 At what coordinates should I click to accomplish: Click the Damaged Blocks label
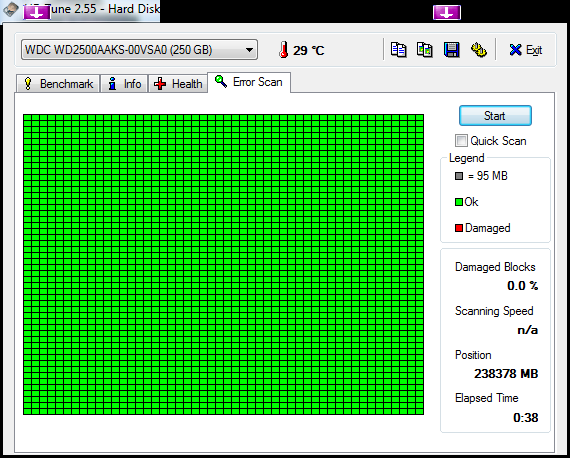click(495, 267)
